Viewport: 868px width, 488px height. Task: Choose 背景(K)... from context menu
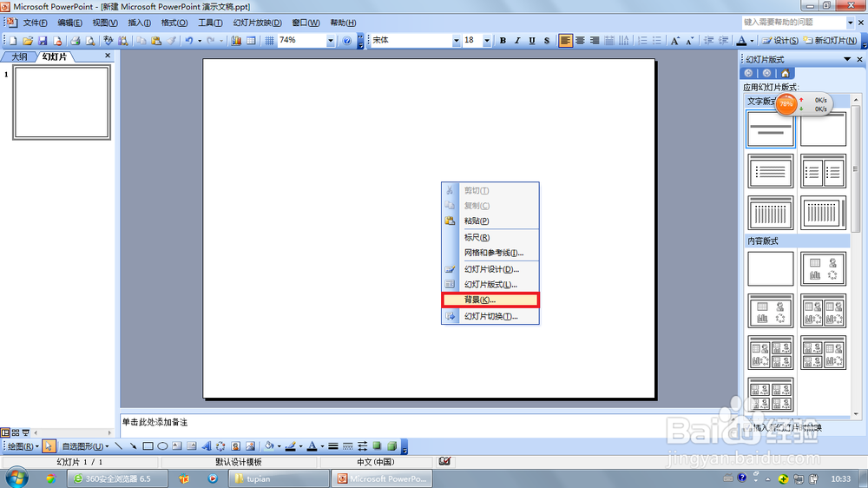point(490,300)
